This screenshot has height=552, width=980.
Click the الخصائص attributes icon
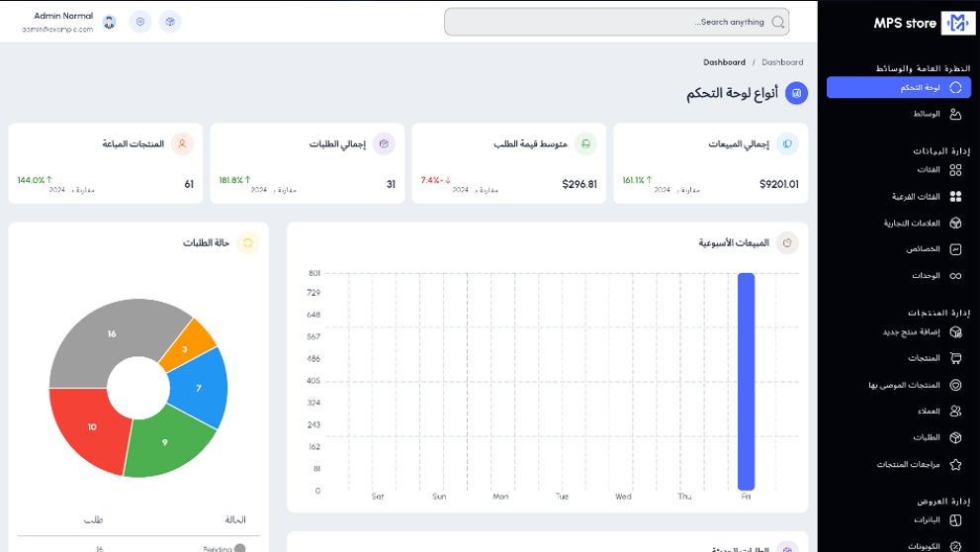[x=955, y=249]
